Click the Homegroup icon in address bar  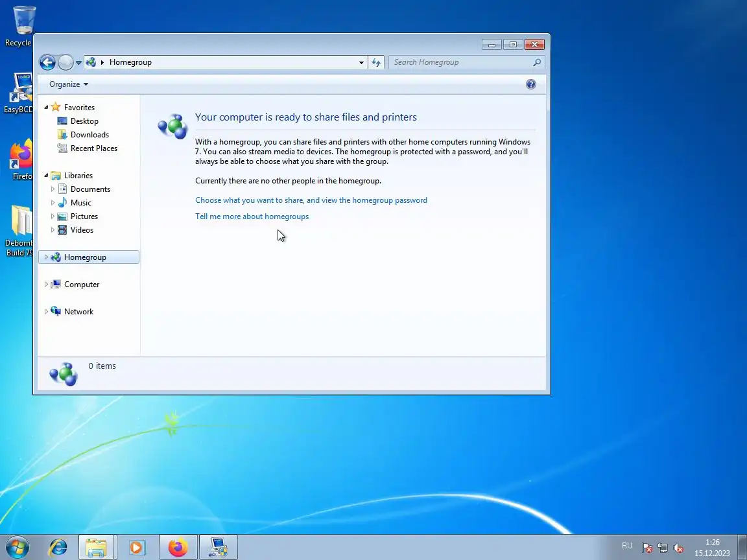[91, 62]
